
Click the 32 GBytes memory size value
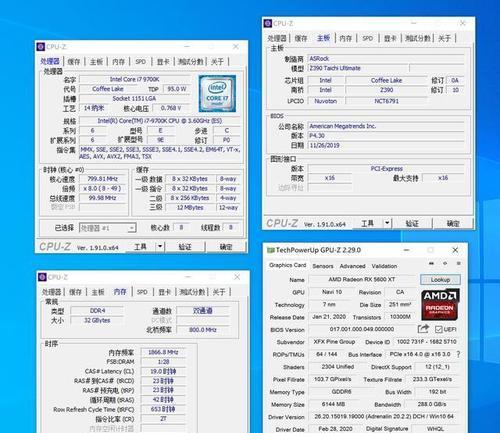[97, 320]
